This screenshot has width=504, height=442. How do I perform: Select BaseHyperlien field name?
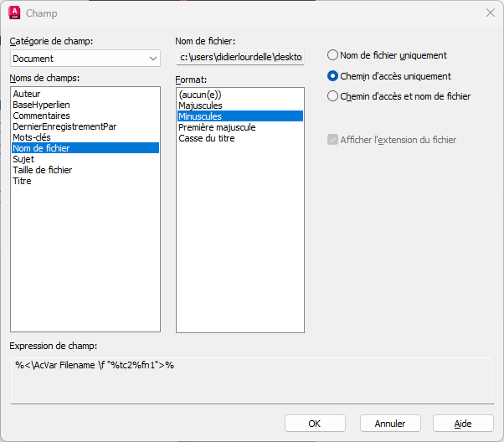click(x=85, y=105)
